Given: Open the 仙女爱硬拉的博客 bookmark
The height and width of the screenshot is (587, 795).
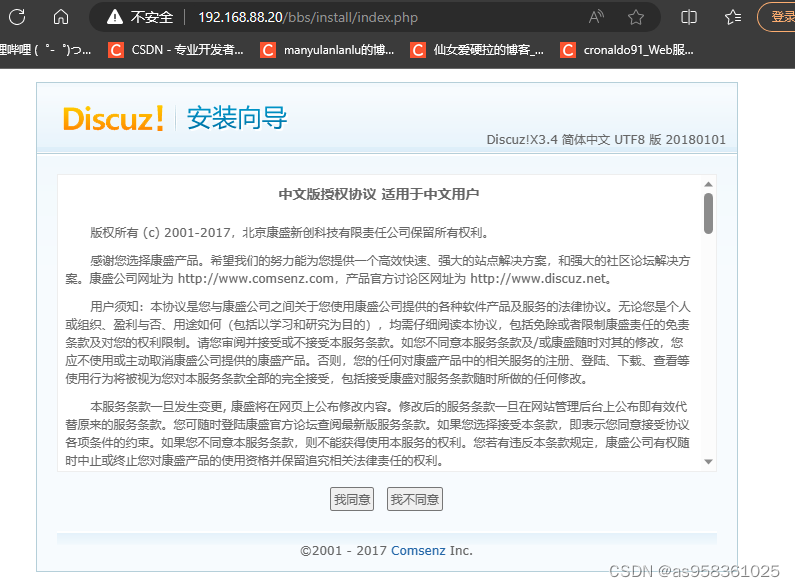Looking at the screenshot, I should (x=477, y=50).
